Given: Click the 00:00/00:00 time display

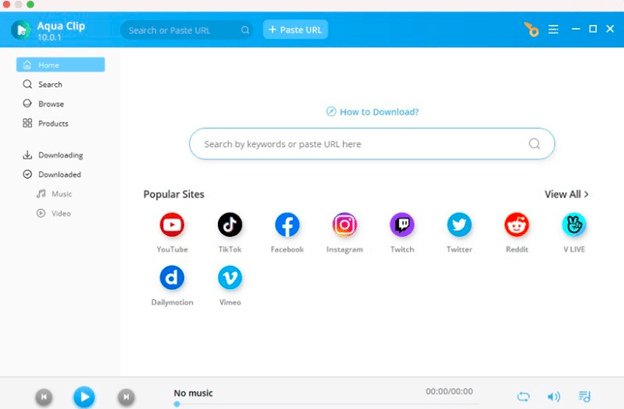Looking at the screenshot, I should [x=449, y=391].
